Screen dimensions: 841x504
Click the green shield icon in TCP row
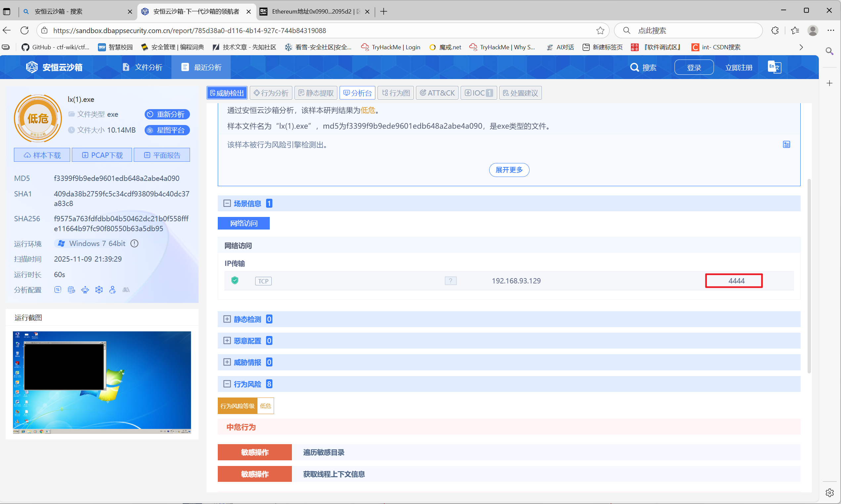(235, 280)
